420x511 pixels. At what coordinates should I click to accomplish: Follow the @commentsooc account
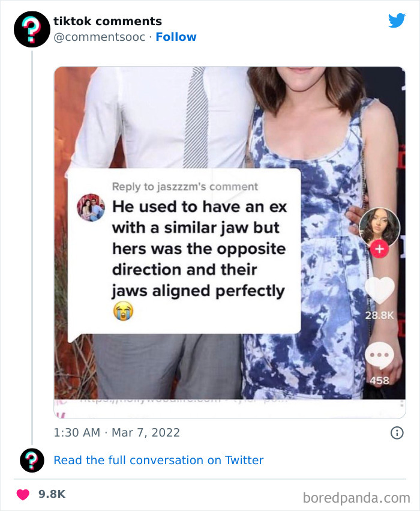(176, 37)
